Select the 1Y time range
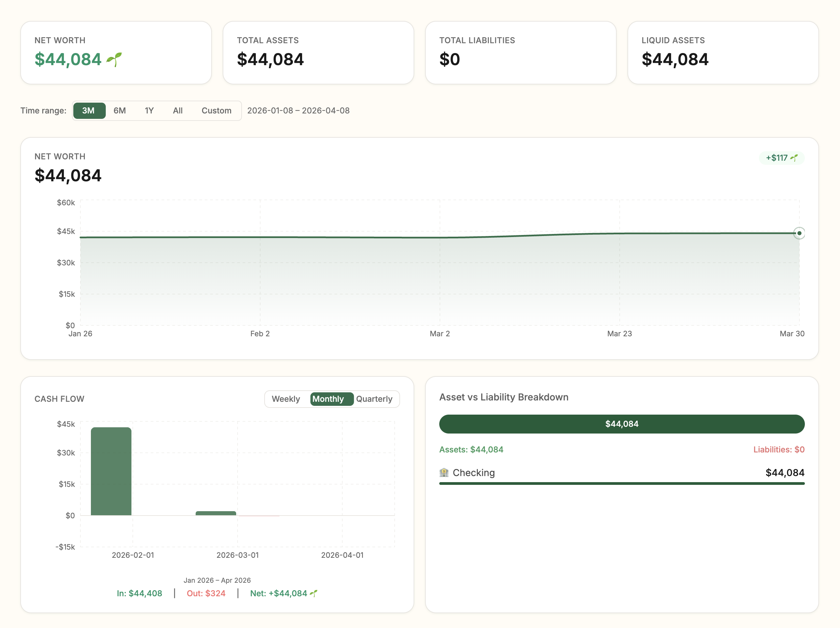The image size is (840, 628). coord(149,110)
